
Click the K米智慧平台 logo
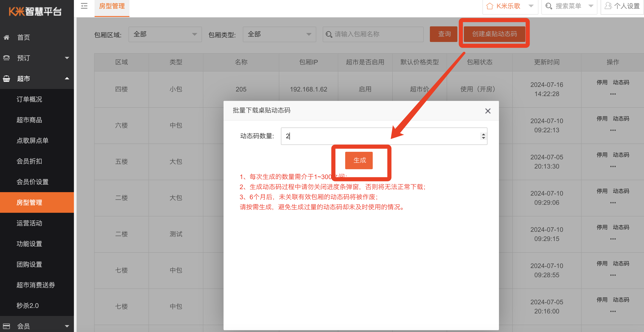pyautogui.click(x=35, y=11)
